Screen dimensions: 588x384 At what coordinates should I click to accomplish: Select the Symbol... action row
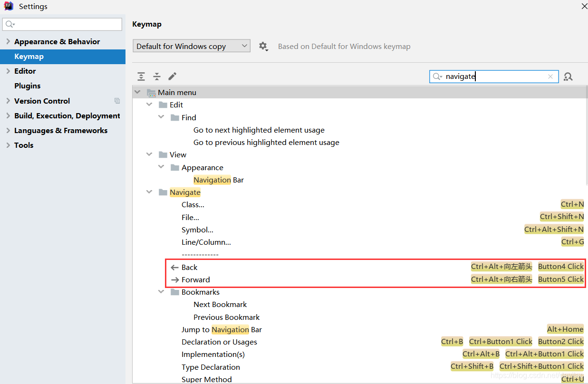pyautogui.click(x=359, y=230)
